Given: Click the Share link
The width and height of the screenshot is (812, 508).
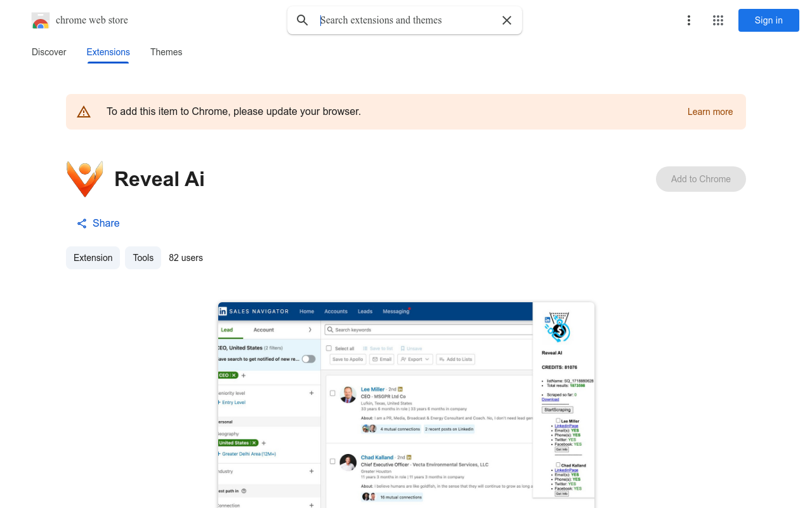Looking at the screenshot, I should click(x=98, y=224).
